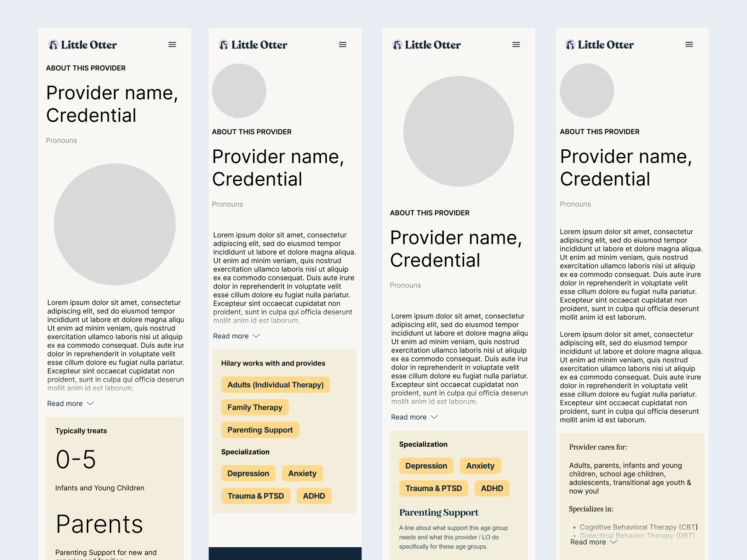Open hamburger menu in fourth mockup
This screenshot has height=560, width=747.
[x=689, y=45]
